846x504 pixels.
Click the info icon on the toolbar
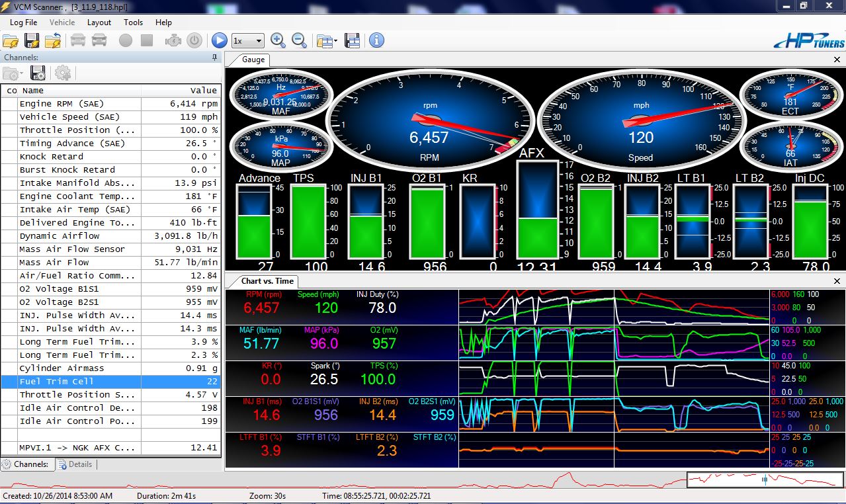tap(375, 40)
